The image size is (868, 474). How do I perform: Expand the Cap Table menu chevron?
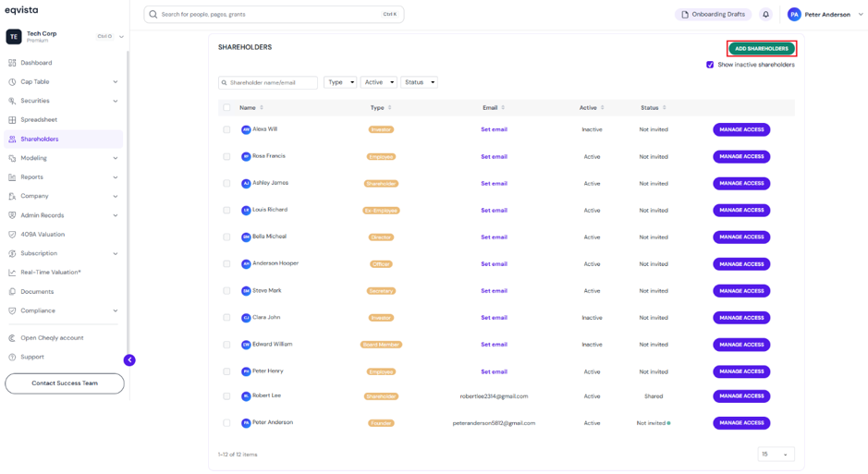coord(116,82)
